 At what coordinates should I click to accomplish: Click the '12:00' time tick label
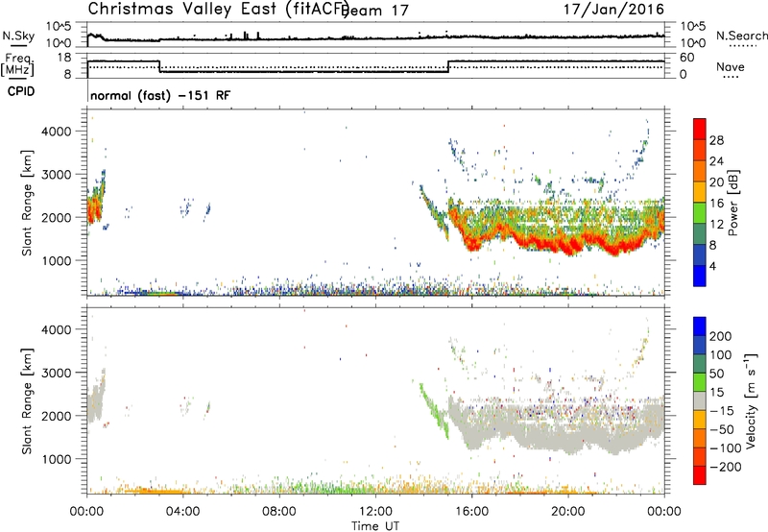click(x=375, y=512)
